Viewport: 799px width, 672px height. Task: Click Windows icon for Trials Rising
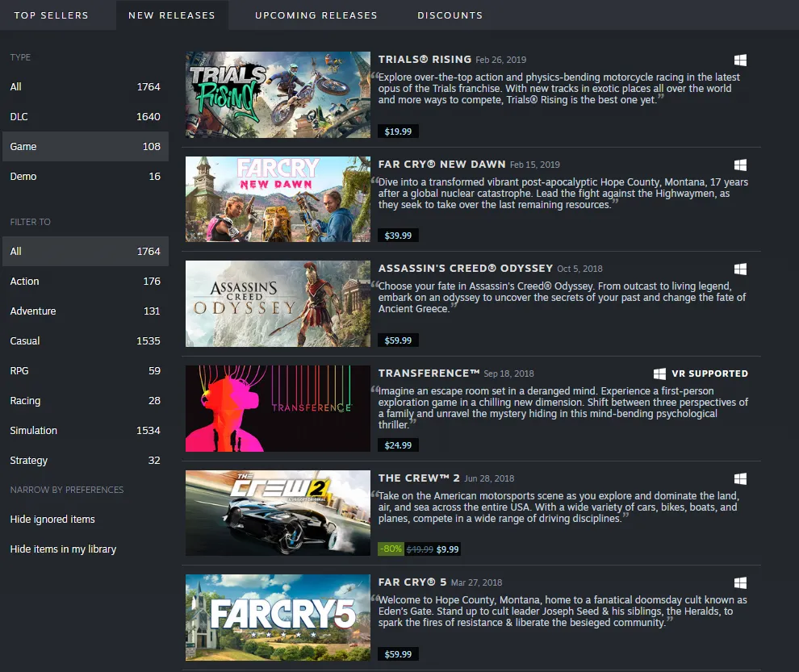[740, 61]
